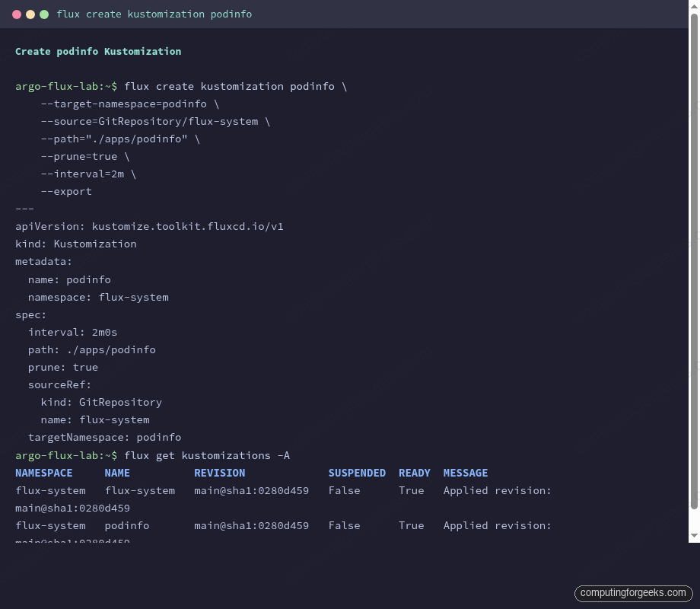
Task: Click the title text 'flux create kustomization podinfo'
Action: (x=154, y=14)
